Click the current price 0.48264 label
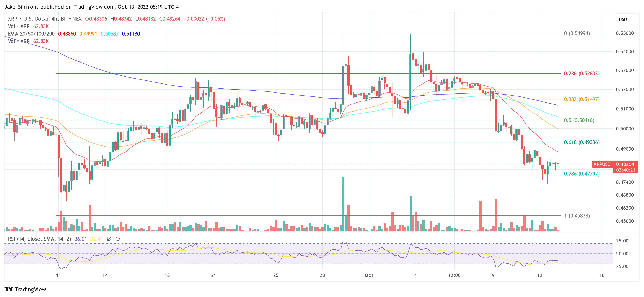The image size is (644, 297). click(625, 164)
